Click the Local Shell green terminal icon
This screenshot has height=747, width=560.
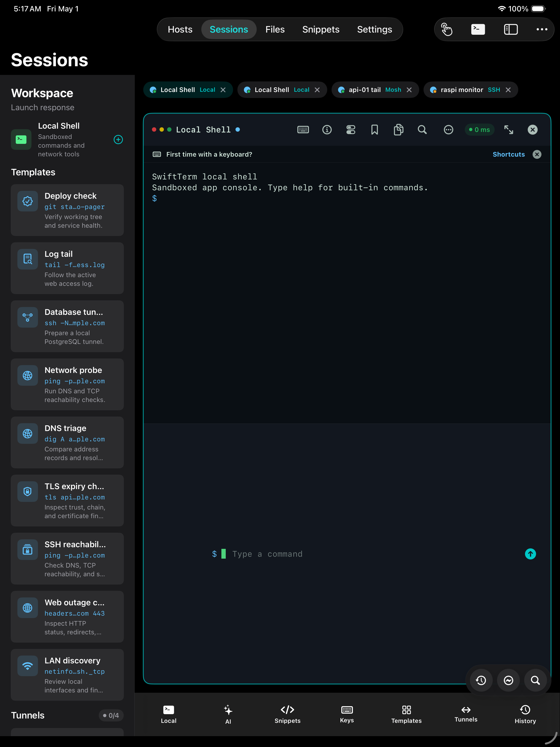21,140
